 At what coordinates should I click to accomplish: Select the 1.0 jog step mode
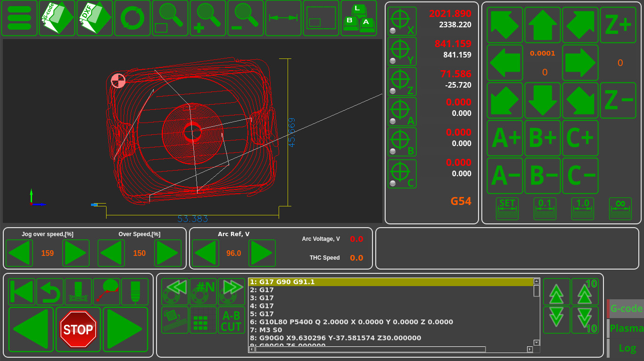[x=582, y=208]
